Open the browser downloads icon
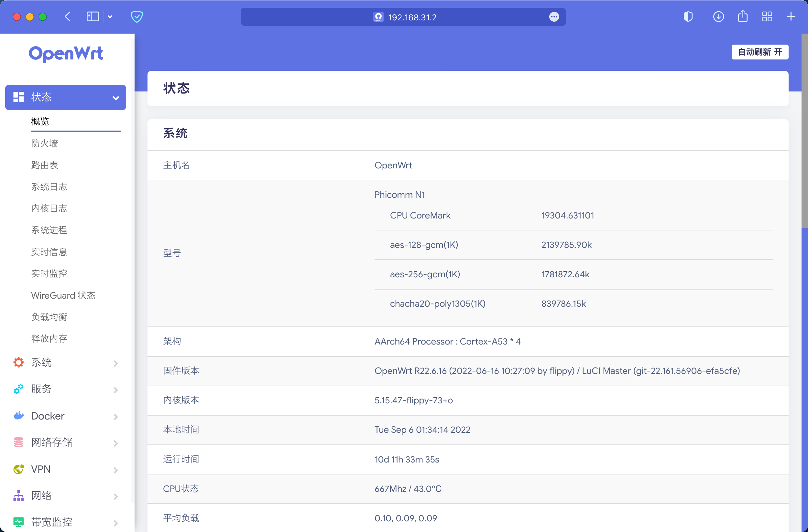The height and width of the screenshot is (532, 808). [x=718, y=16]
